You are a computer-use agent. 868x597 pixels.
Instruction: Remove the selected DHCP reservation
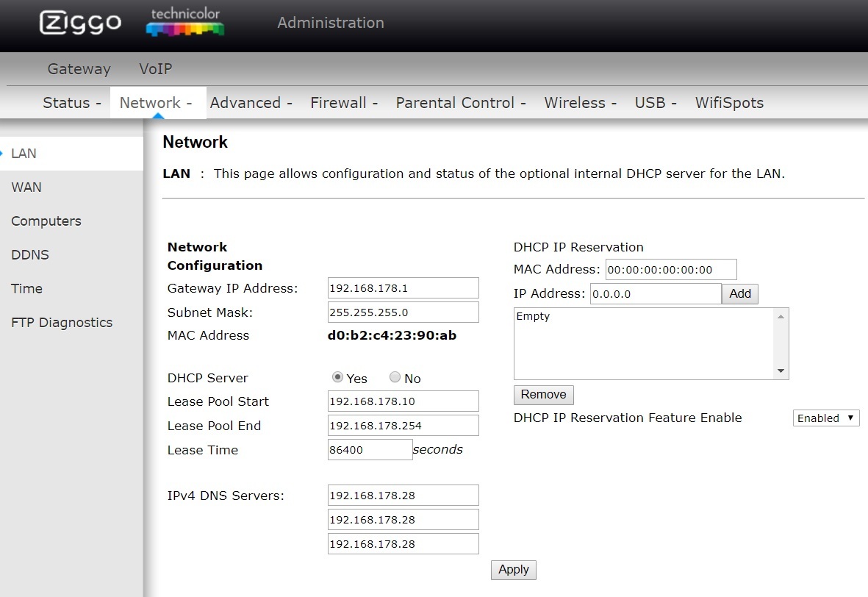pos(543,395)
